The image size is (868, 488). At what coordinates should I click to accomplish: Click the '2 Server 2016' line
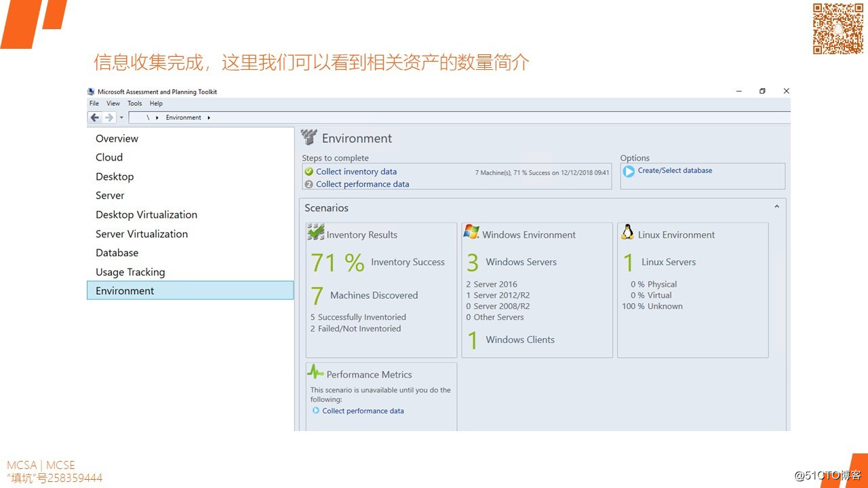pyautogui.click(x=492, y=285)
